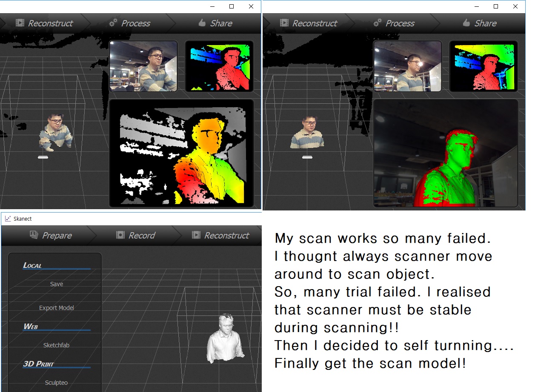Open Process tab in top-left window

point(129,23)
